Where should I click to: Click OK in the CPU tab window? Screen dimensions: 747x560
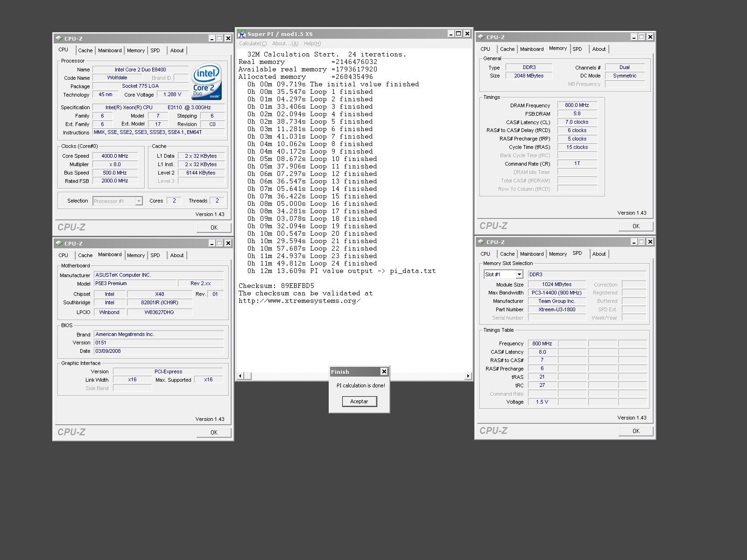tap(214, 227)
